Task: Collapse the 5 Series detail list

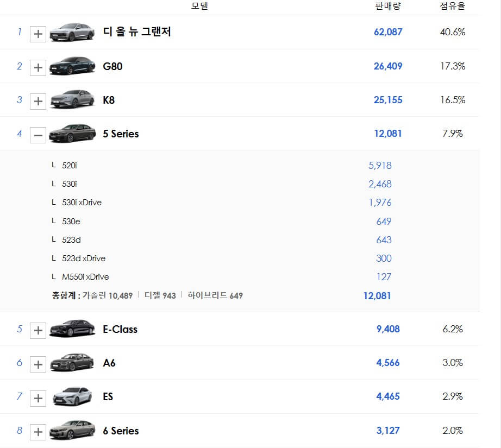Action: tap(37, 135)
